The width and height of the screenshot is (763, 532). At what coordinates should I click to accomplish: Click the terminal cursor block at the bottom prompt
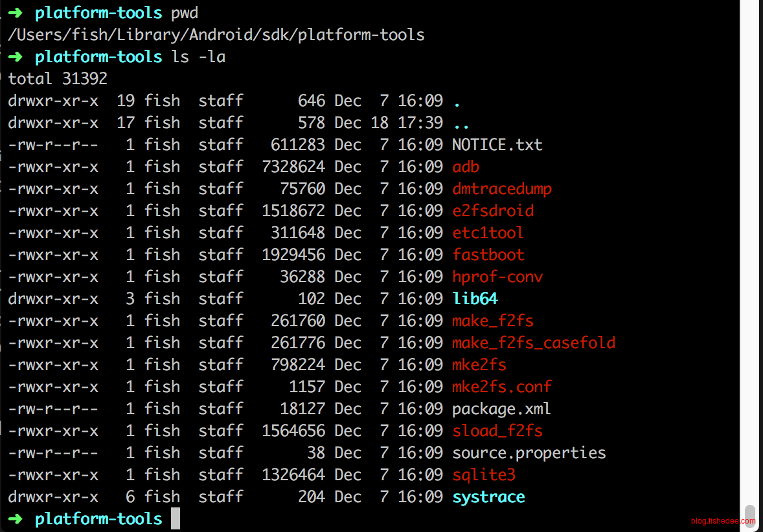point(176,519)
